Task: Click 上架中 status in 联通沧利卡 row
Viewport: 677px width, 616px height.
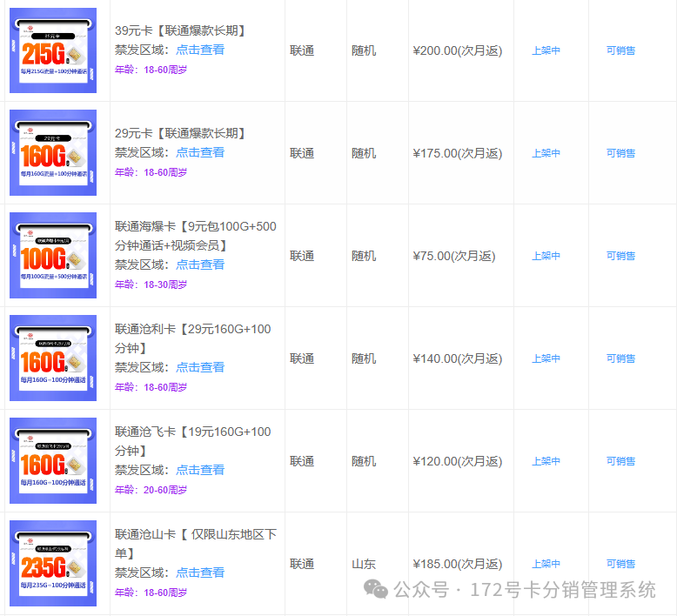Action: tap(546, 358)
